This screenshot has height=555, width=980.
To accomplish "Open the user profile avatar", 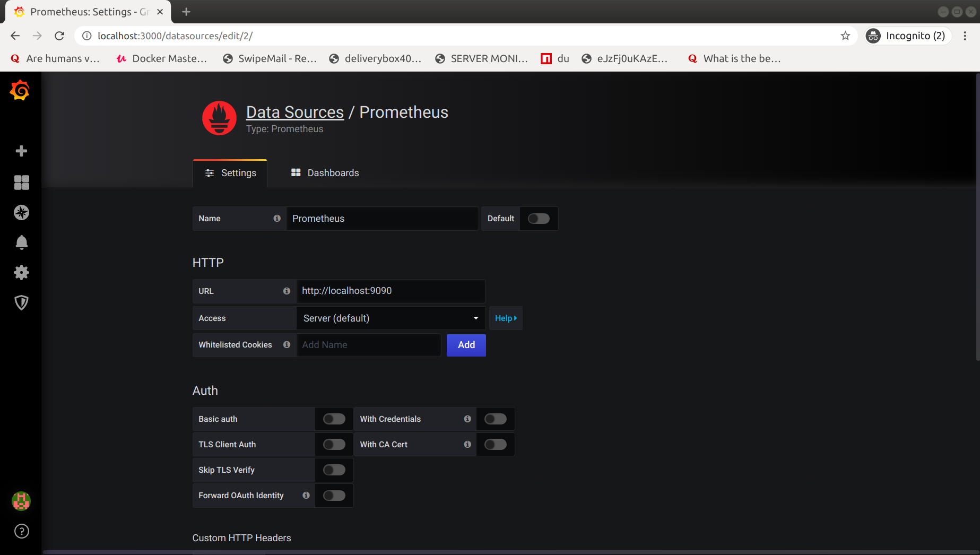I will coord(21,501).
